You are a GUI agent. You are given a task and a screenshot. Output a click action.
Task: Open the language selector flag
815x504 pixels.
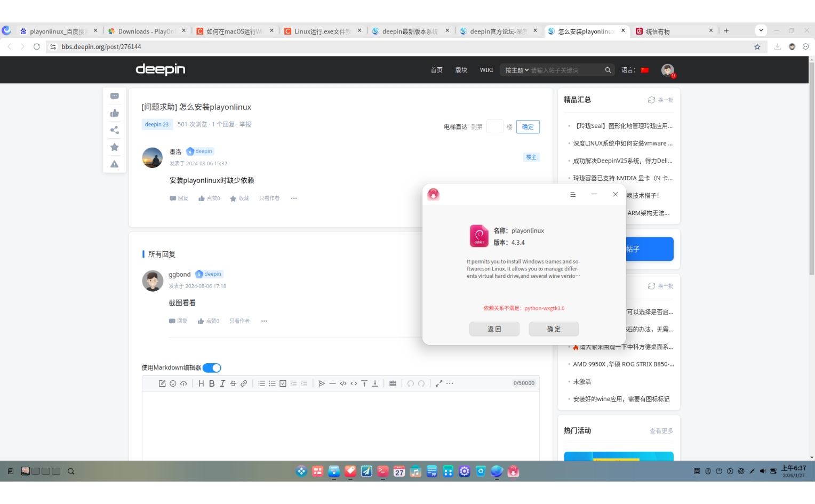tap(645, 70)
